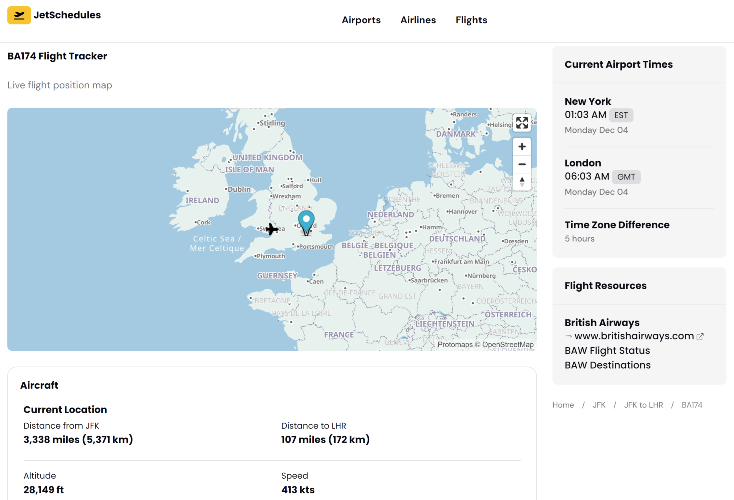The width and height of the screenshot is (734, 500).
Task: Click distance value 3,338 miles (5,371 km)
Action: coord(78,440)
